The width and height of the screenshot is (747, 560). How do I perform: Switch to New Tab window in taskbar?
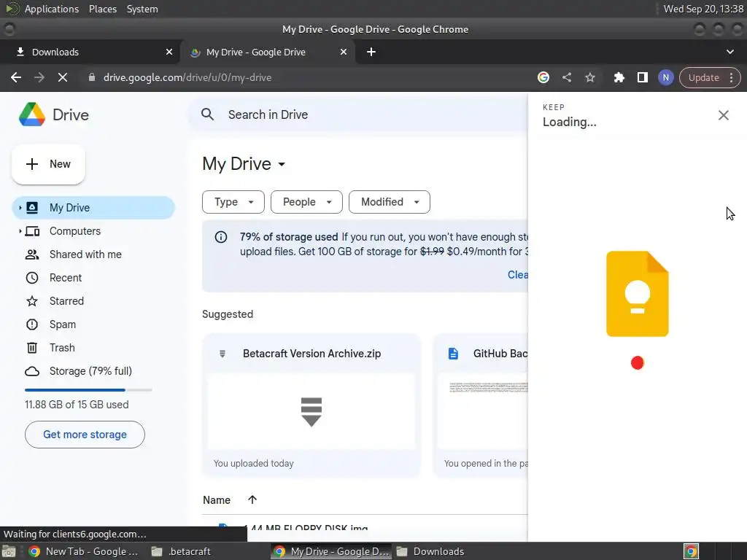click(84, 551)
